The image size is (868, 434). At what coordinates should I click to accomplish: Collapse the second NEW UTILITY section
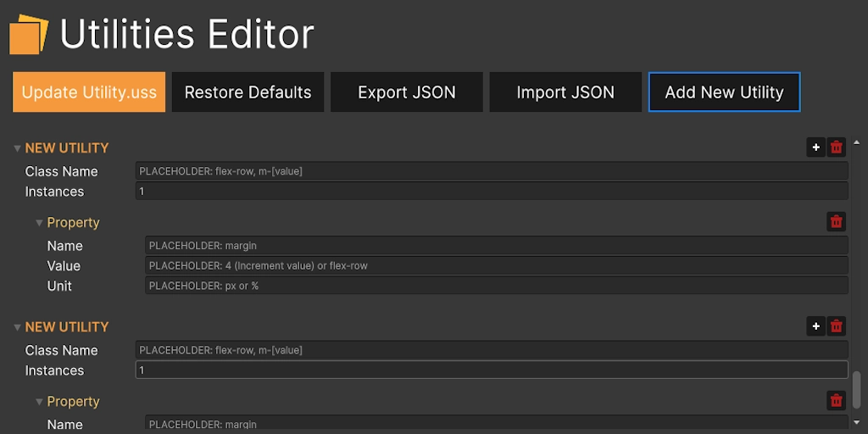[x=17, y=326]
